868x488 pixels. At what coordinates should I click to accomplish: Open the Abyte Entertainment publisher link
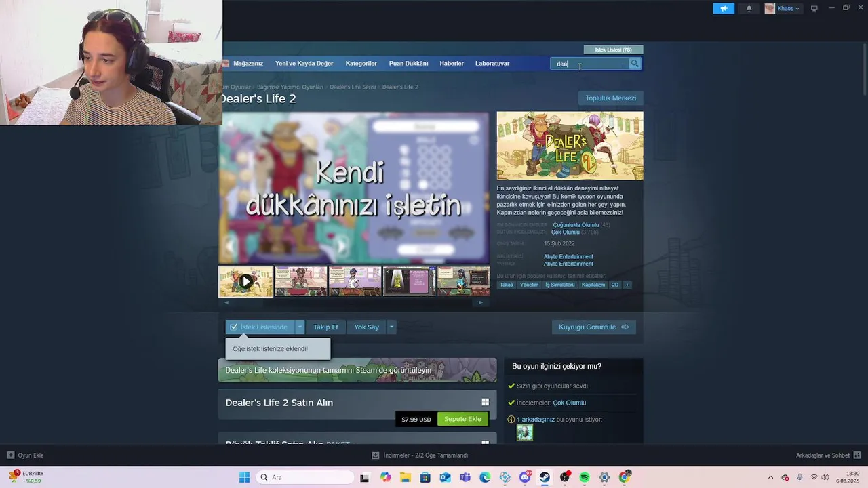pyautogui.click(x=568, y=264)
